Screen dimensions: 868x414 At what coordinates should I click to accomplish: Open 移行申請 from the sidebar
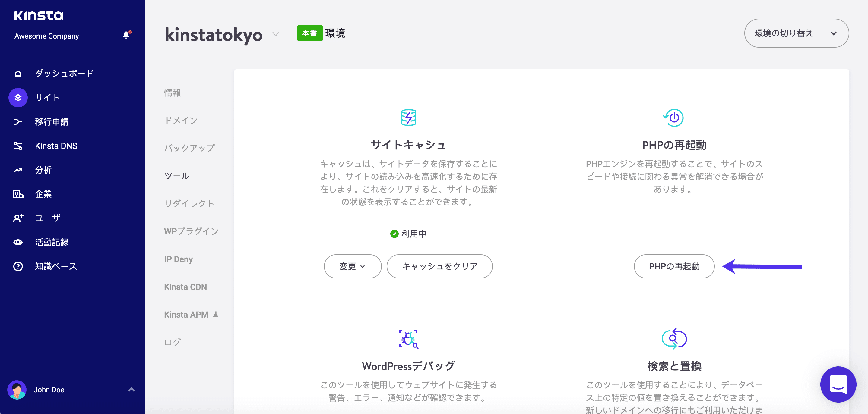tap(52, 122)
